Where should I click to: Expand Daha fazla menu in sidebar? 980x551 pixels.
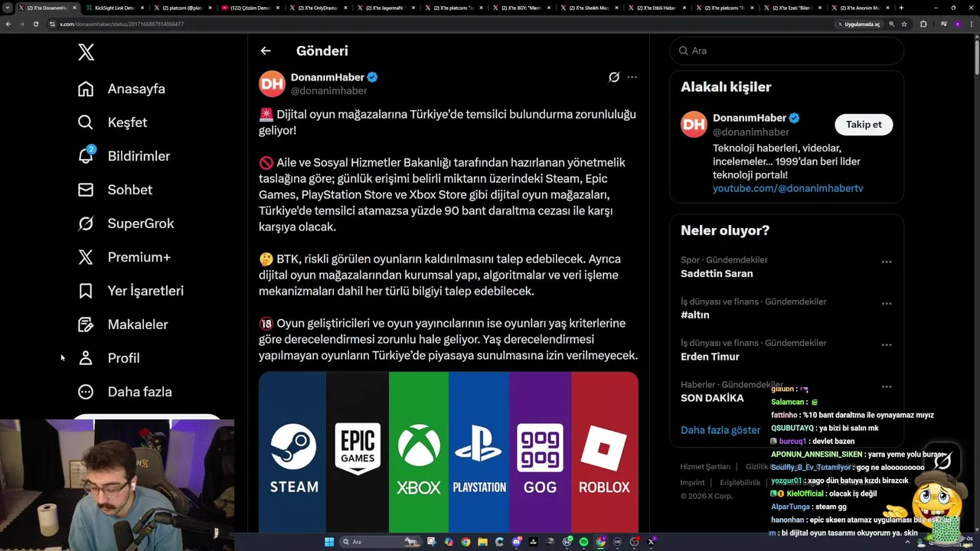[x=125, y=392]
